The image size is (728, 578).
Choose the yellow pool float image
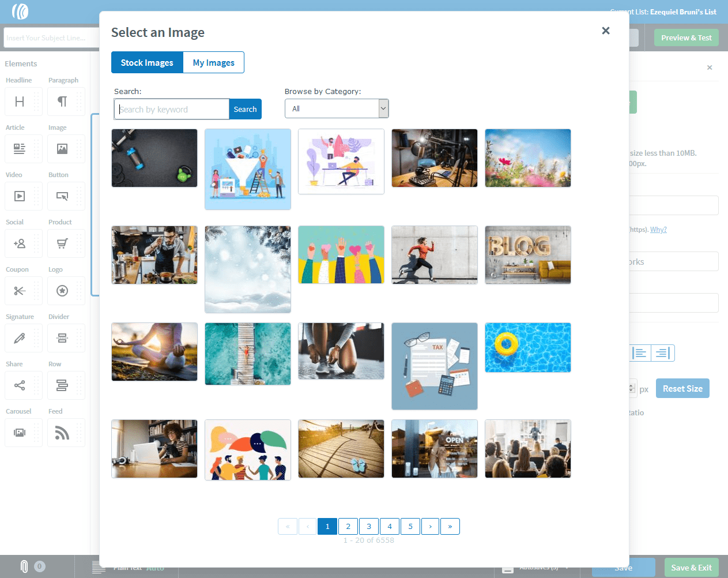(527, 347)
